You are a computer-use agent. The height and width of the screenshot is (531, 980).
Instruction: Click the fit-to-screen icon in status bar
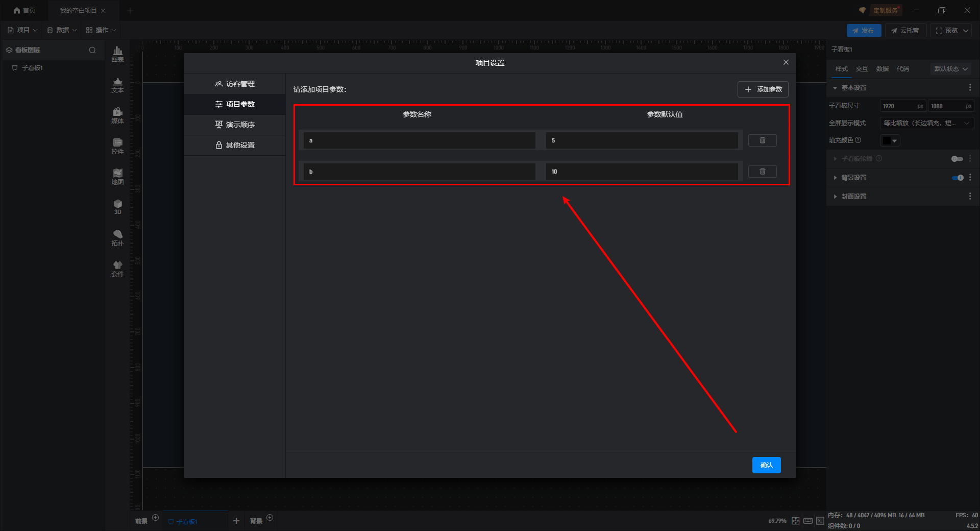[x=796, y=521]
